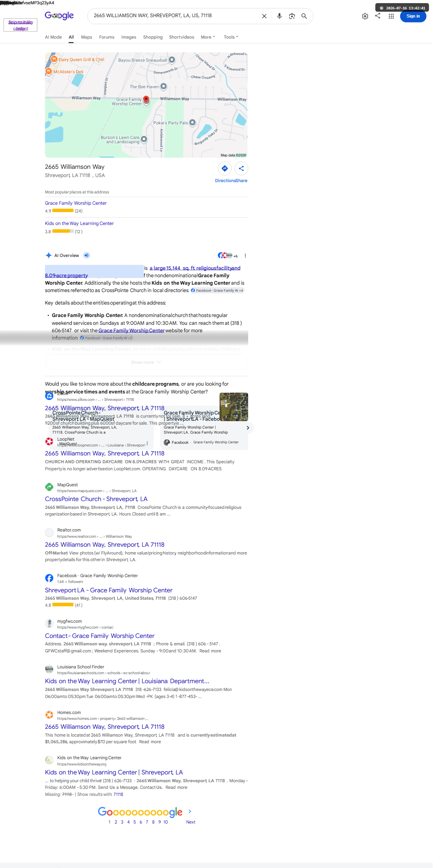Open Grace Family Worship Center website link in overview
The height and width of the screenshot is (868, 438).
[131, 330]
